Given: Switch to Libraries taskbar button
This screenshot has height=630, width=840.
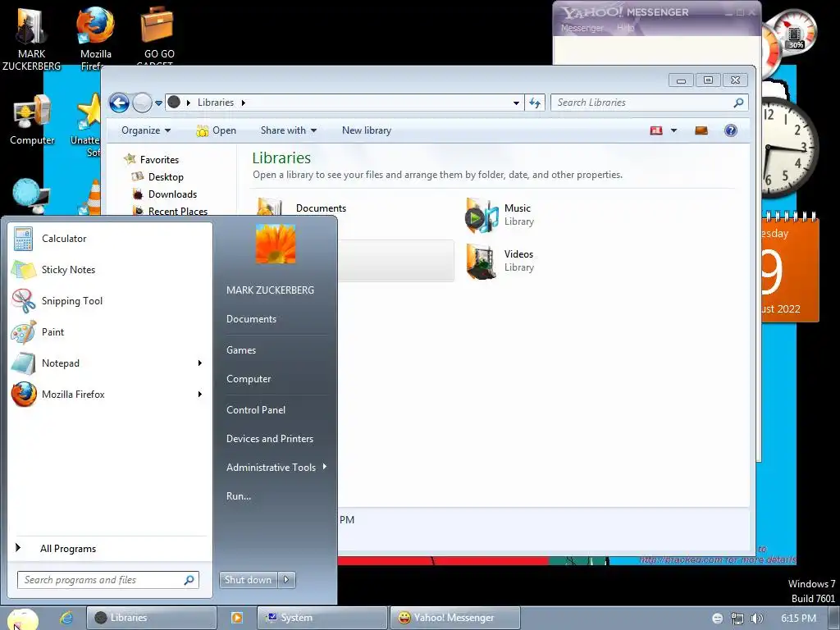Looking at the screenshot, I should 152,618.
